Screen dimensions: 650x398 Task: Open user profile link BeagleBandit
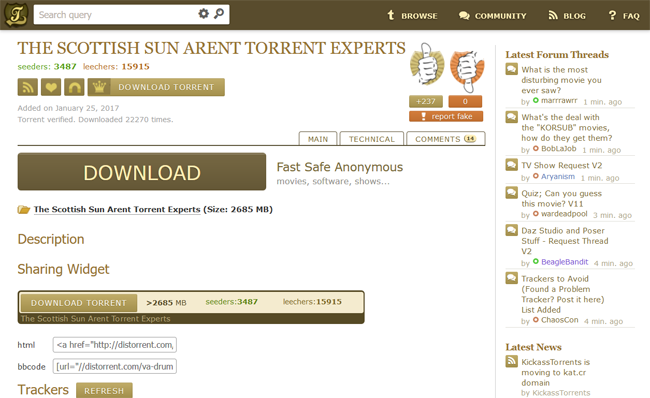pyautogui.click(x=565, y=262)
